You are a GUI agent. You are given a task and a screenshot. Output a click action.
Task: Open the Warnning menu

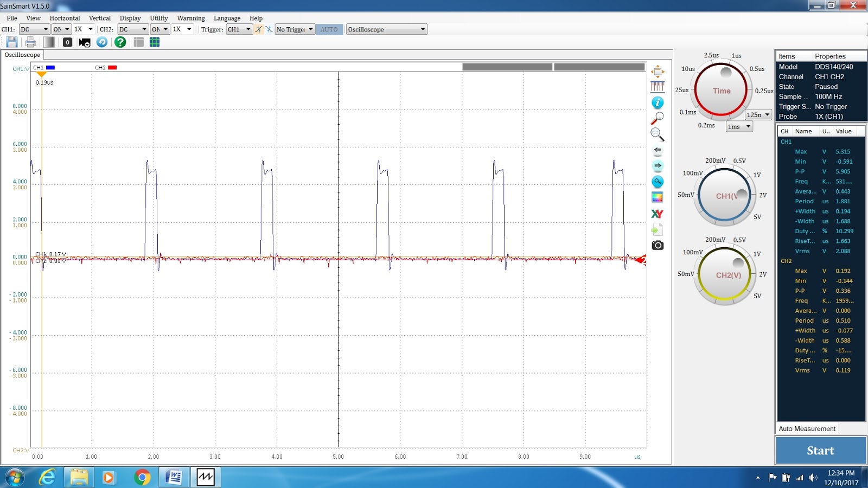pyautogui.click(x=191, y=18)
